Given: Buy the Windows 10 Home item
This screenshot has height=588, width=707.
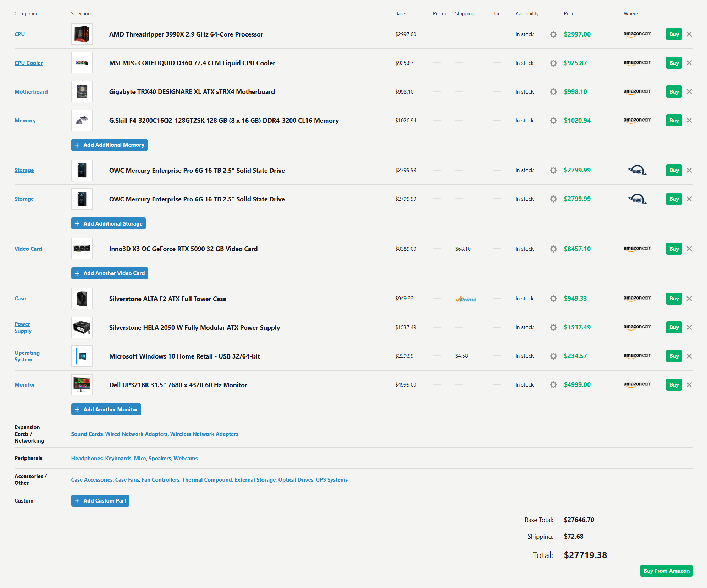Looking at the screenshot, I should tap(674, 356).
